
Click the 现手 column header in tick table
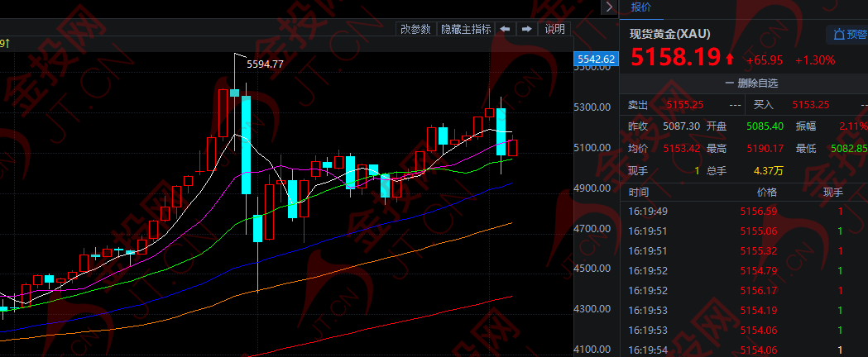833,193
